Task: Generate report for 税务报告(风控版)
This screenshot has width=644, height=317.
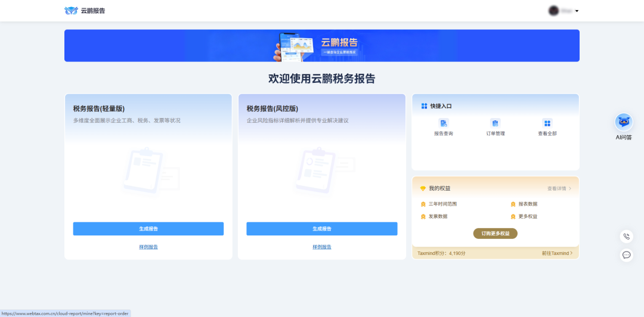Action: tap(321, 229)
